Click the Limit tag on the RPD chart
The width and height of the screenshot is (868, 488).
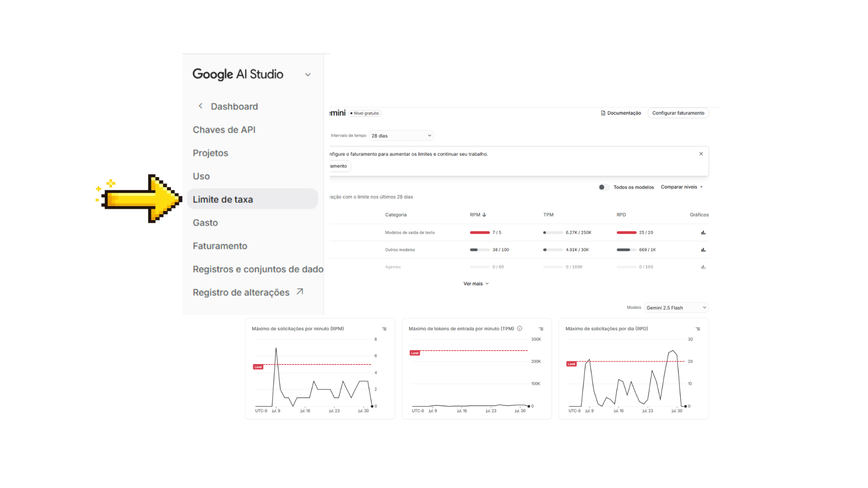(571, 364)
